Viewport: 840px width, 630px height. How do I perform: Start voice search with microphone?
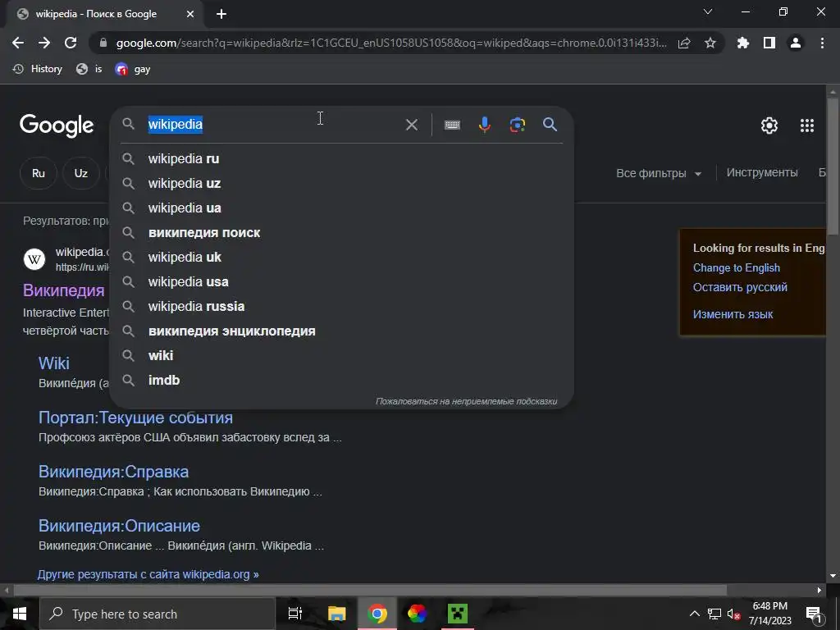click(484, 125)
